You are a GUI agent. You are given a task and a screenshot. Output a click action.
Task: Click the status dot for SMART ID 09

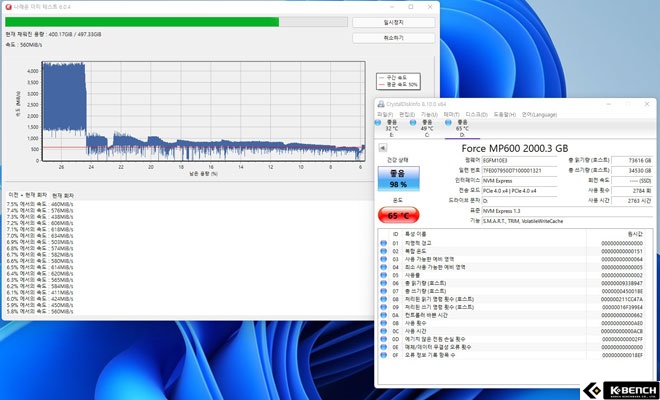pyautogui.click(x=383, y=307)
